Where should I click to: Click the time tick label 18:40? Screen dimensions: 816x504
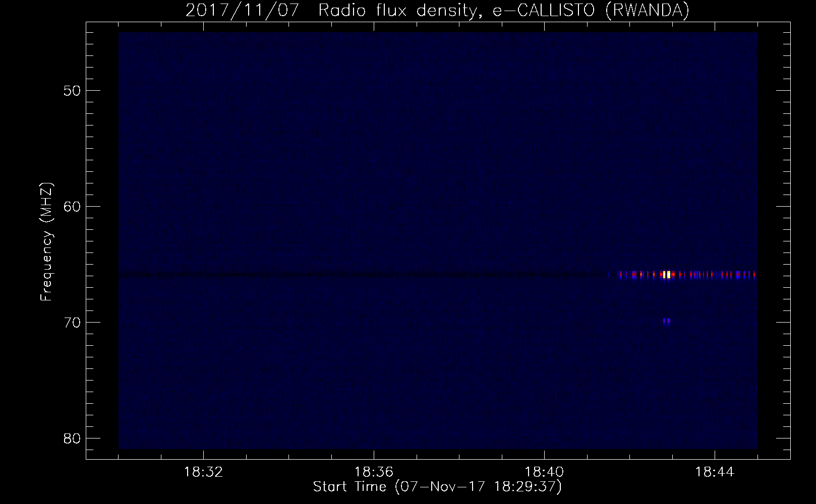click(544, 472)
